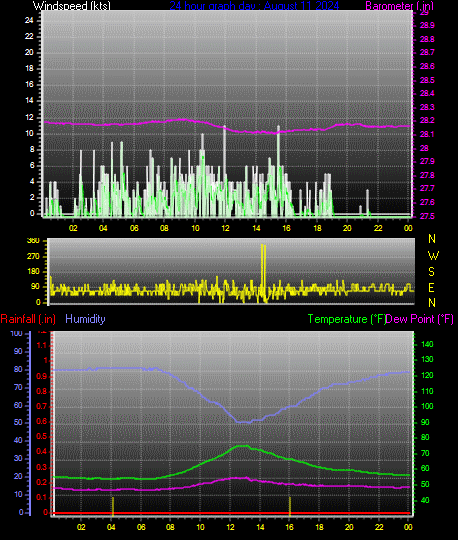This screenshot has width=458, height=540.
Task: Click the compass letter S
Action: click(431, 272)
